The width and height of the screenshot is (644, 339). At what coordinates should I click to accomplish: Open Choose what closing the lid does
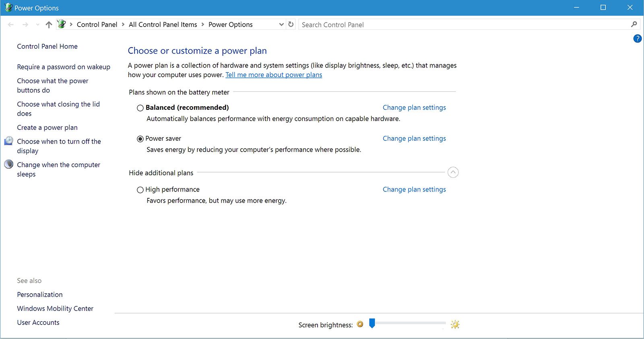coord(58,109)
